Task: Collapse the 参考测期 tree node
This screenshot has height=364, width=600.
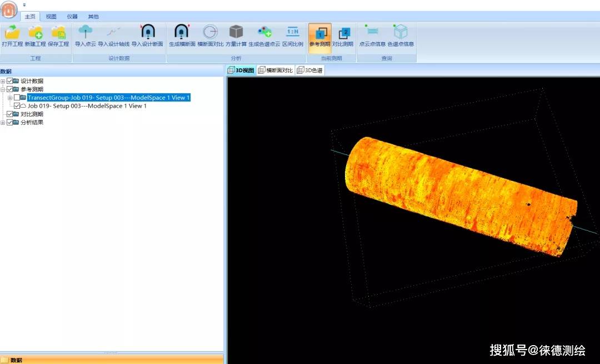Action: pos(3,89)
